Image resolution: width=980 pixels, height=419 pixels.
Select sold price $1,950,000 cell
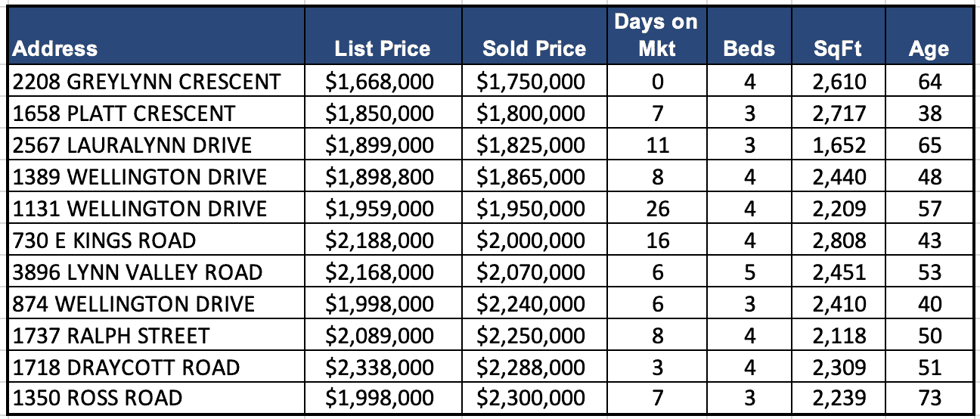tap(531, 209)
